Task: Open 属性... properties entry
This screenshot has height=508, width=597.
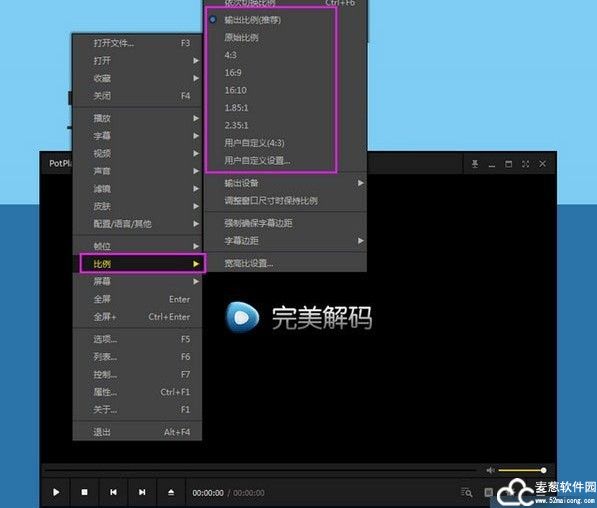Action: (x=137, y=392)
